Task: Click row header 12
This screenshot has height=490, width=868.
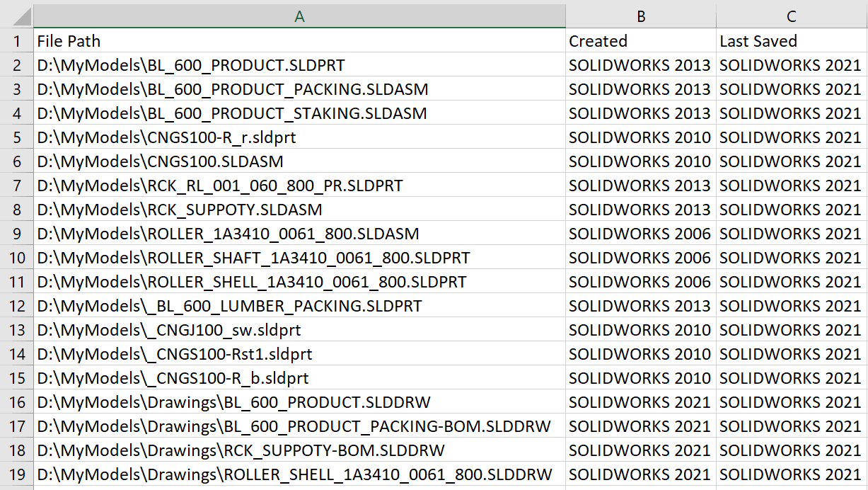Action: [16, 306]
